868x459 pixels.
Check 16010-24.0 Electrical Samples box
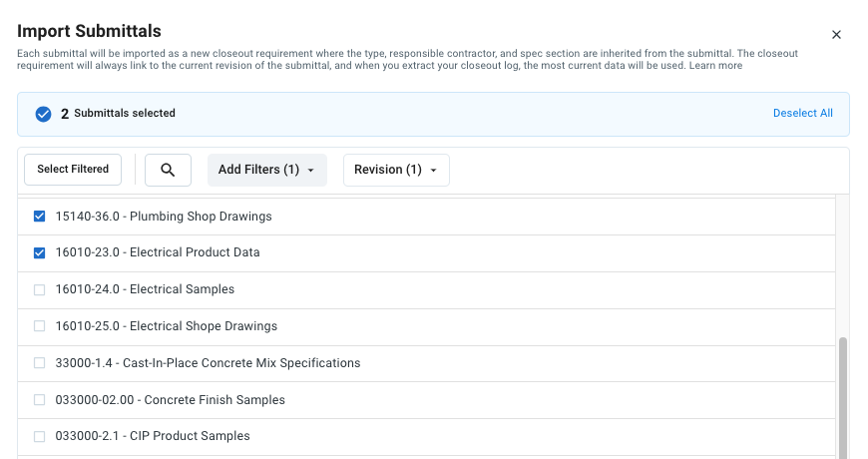pyautogui.click(x=40, y=289)
